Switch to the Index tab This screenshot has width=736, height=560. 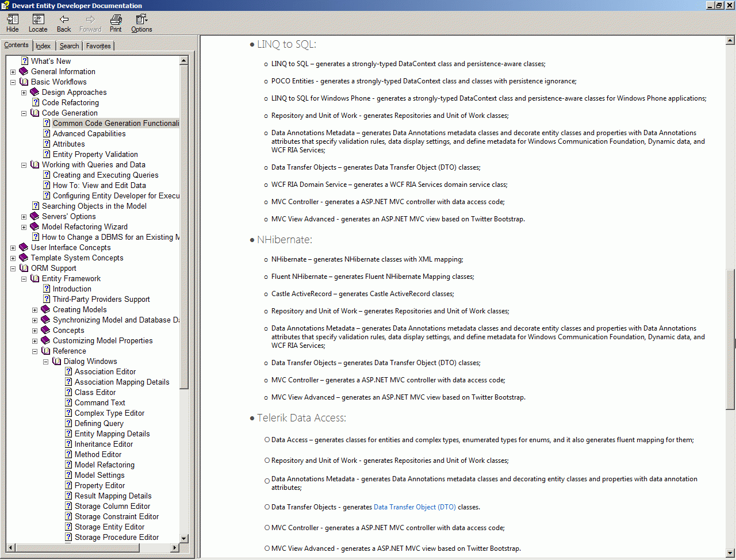coord(43,46)
